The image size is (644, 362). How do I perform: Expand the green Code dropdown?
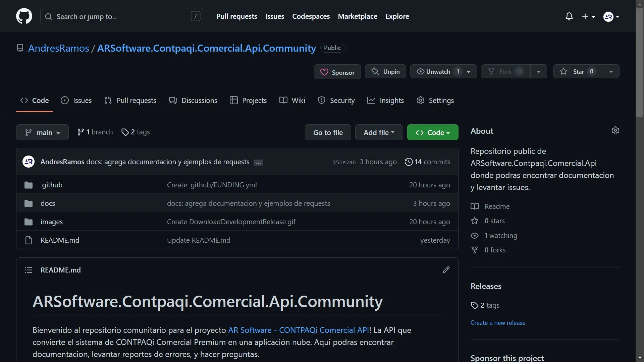[432, 132]
